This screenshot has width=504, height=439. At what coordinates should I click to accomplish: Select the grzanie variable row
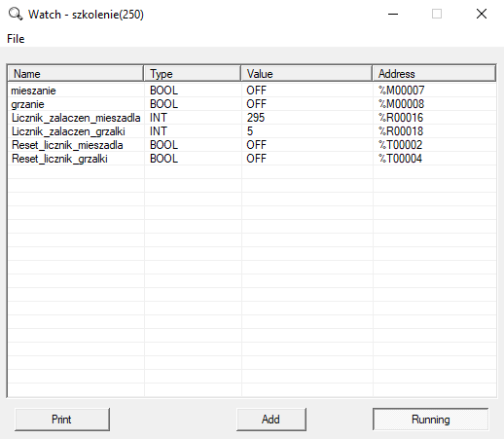coord(252,104)
